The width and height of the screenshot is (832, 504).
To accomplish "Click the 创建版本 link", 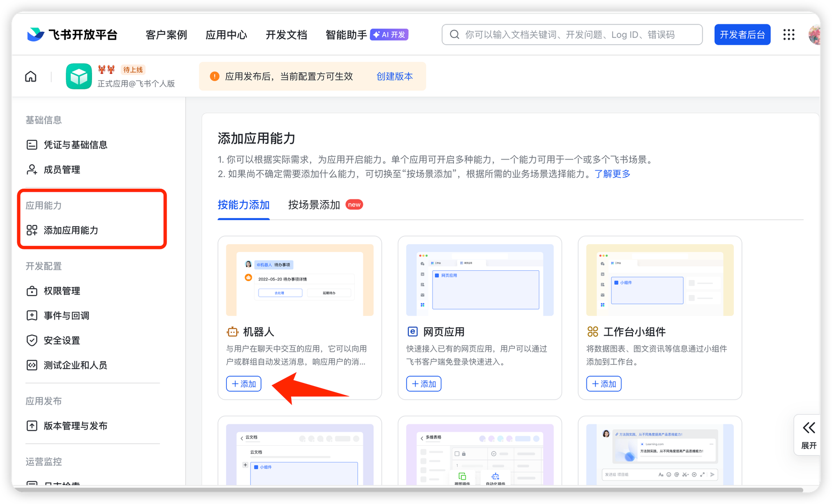I will [x=395, y=76].
